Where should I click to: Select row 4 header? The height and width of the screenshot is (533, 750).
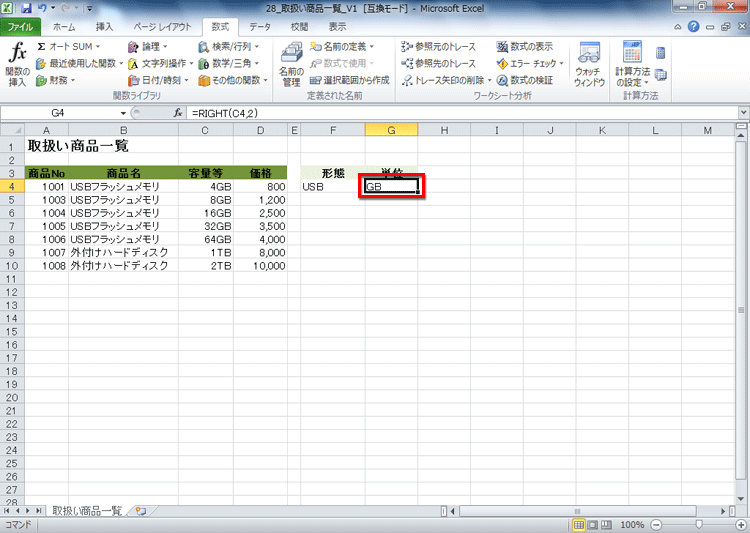tap(12, 187)
